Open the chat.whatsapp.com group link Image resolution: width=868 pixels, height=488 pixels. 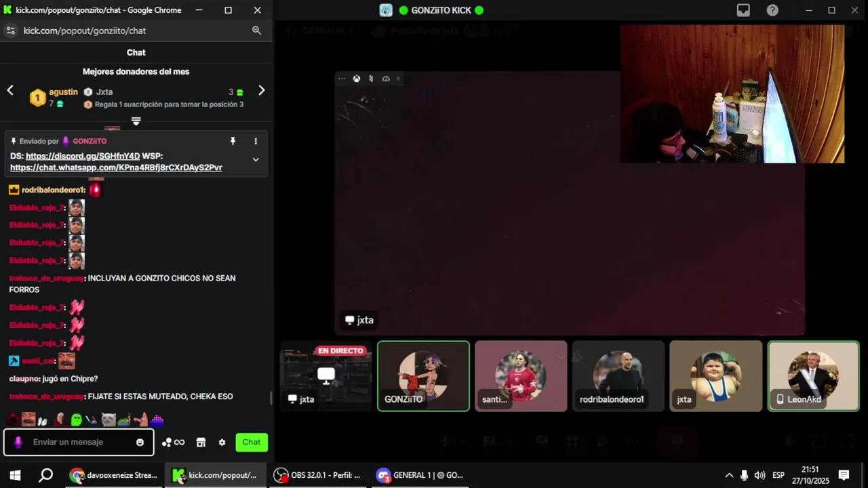tap(116, 167)
